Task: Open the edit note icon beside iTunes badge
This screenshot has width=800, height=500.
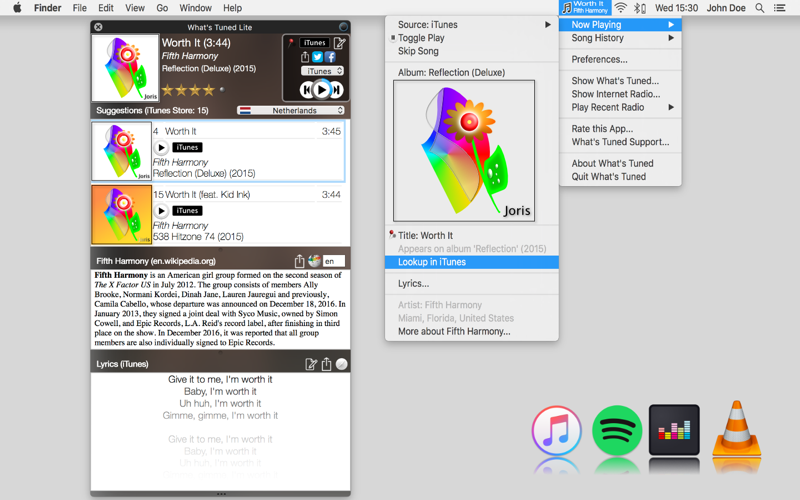Action: (x=340, y=43)
